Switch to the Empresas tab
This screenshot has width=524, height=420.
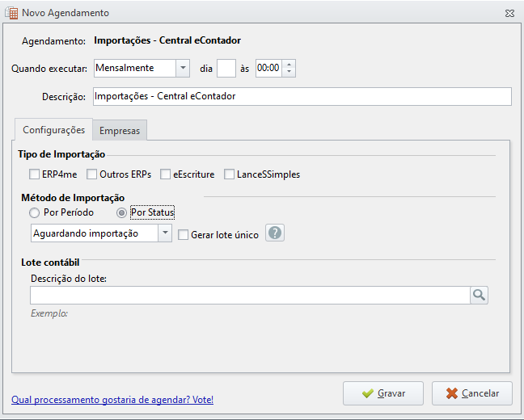tap(120, 131)
